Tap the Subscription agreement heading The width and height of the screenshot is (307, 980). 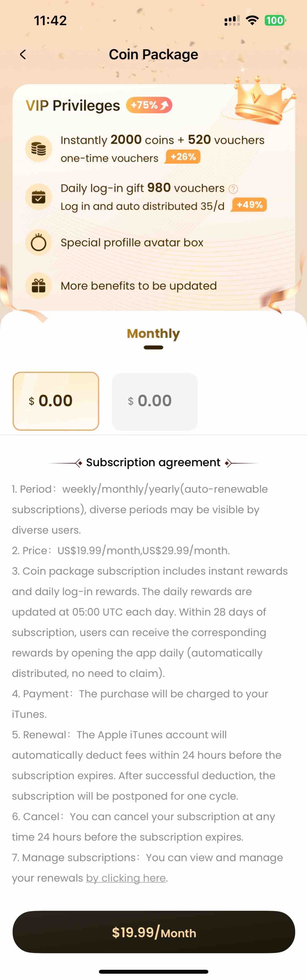coord(153,462)
